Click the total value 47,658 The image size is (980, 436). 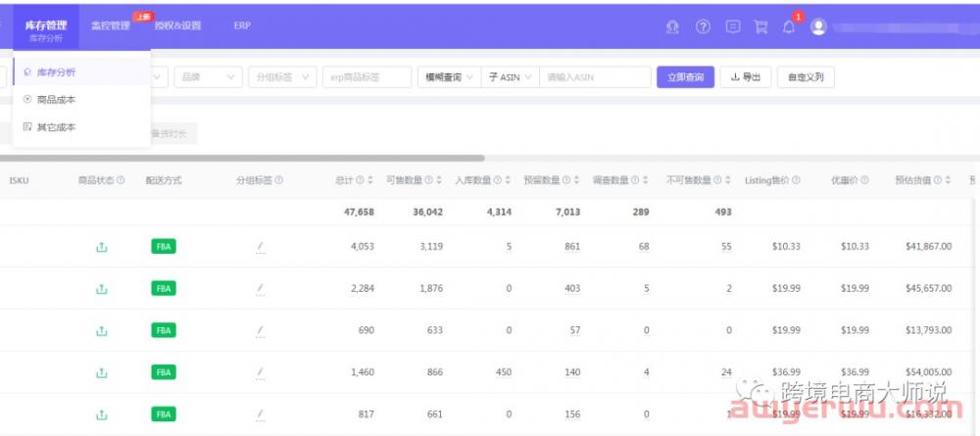(x=359, y=212)
